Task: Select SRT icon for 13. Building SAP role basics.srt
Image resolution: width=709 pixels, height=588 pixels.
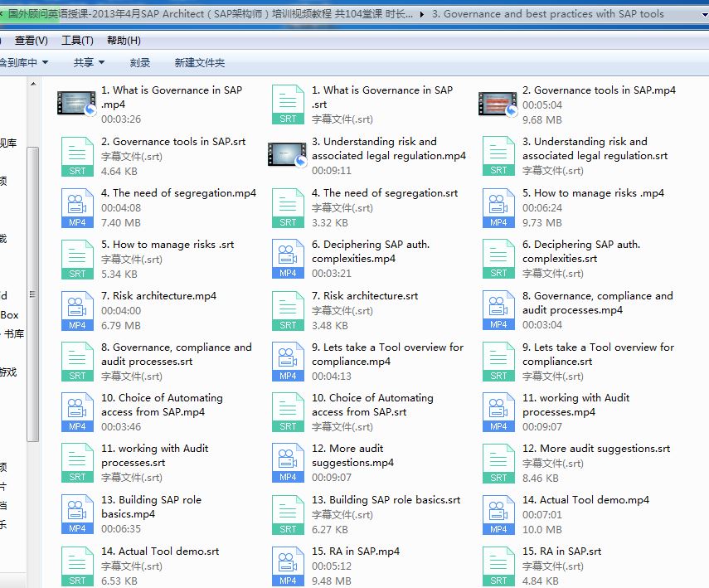Action: coord(288,516)
